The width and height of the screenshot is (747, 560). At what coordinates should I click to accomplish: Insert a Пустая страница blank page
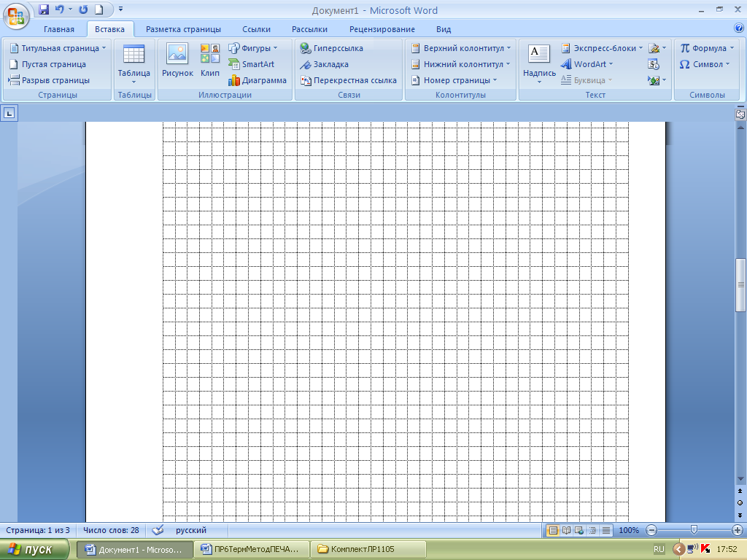click(47, 64)
